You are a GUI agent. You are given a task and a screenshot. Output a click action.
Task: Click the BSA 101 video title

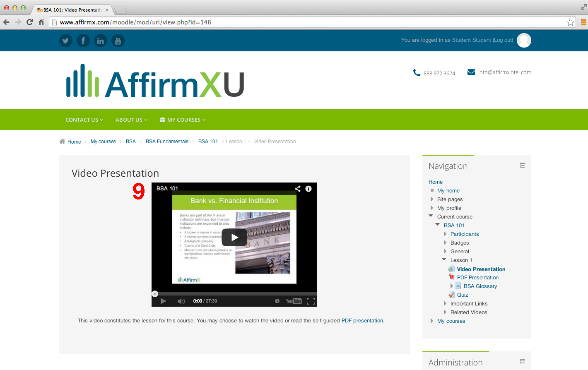[167, 188]
